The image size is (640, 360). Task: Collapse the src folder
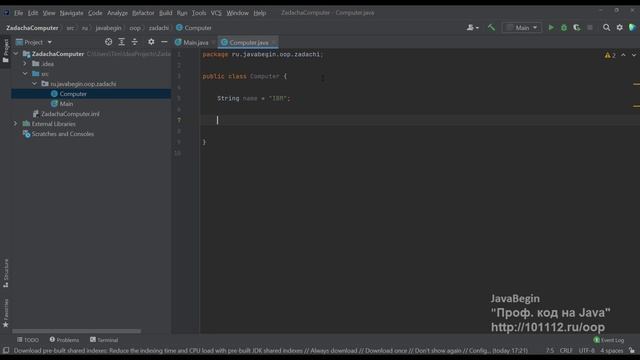point(25,74)
